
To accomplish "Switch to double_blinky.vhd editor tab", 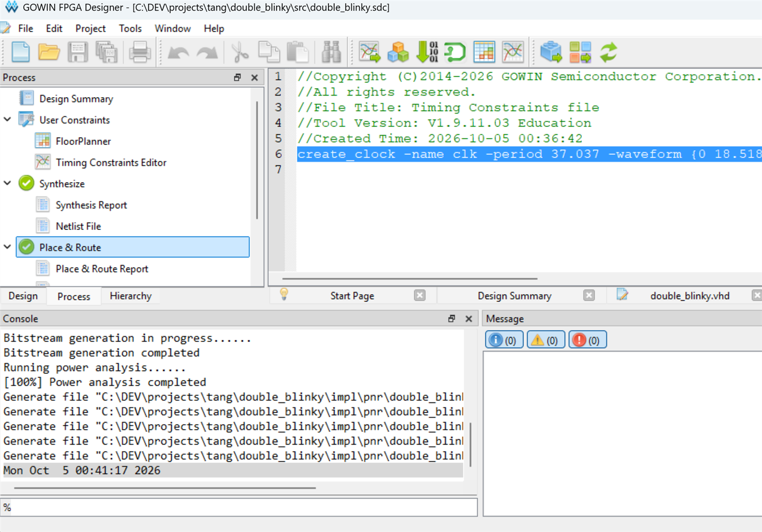I will click(690, 296).
